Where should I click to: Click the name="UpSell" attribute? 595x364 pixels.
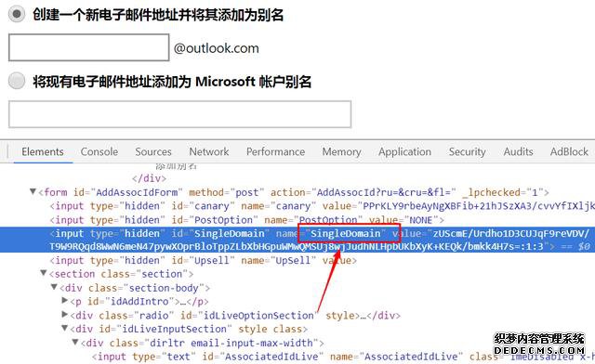click(x=279, y=261)
